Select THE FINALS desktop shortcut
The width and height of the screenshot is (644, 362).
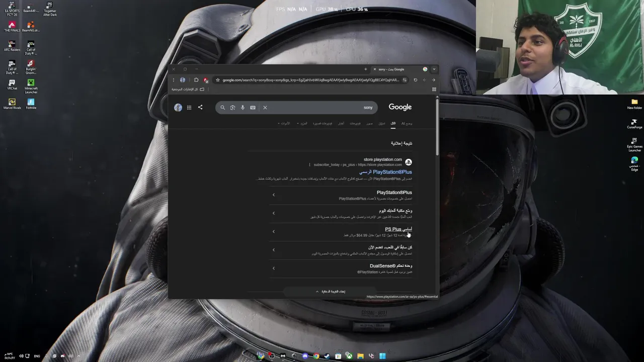(x=12, y=27)
